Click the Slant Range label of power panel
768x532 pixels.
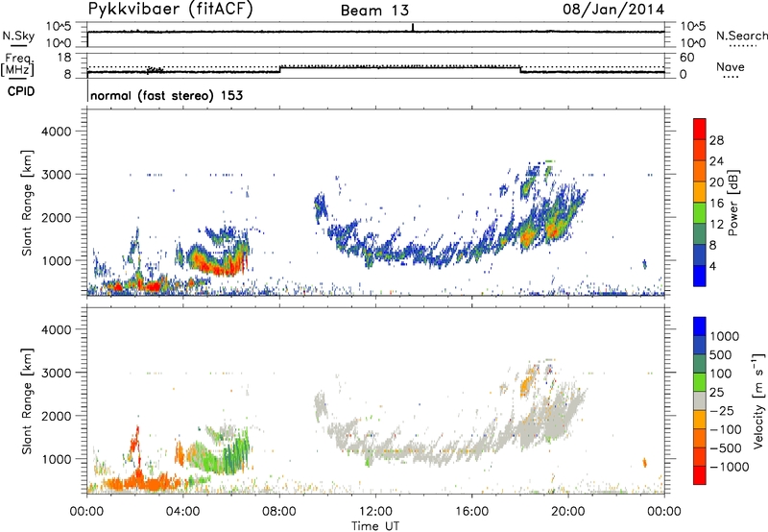(27, 203)
